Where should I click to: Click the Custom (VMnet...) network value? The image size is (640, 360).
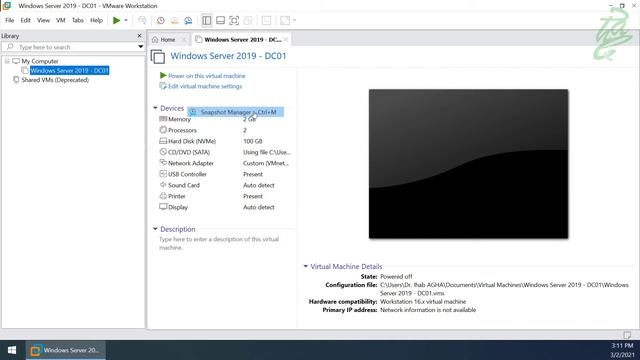[266, 163]
